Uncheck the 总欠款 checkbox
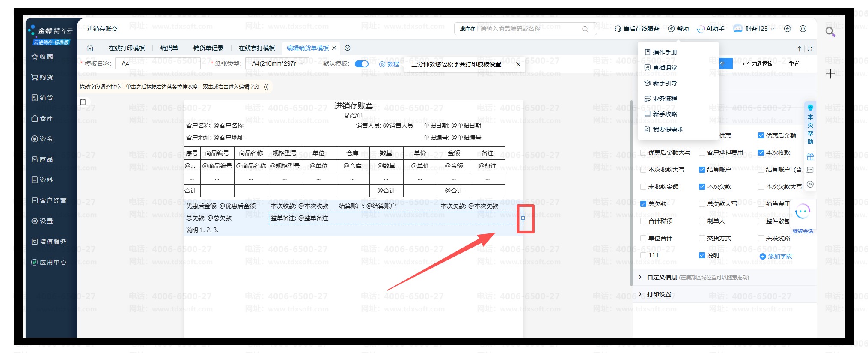This screenshot has height=353, width=868. [x=643, y=204]
